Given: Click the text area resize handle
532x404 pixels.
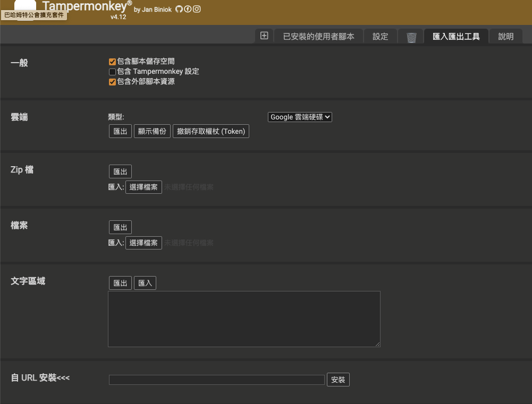Looking at the screenshot, I should click(x=378, y=345).
